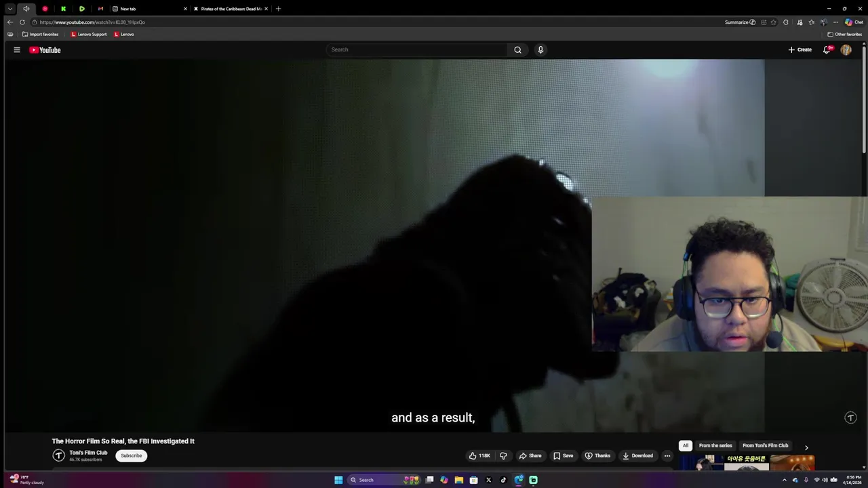The image size is (868, 488).
Task: Switch to the New tab tab
Action: click(149, 9)
